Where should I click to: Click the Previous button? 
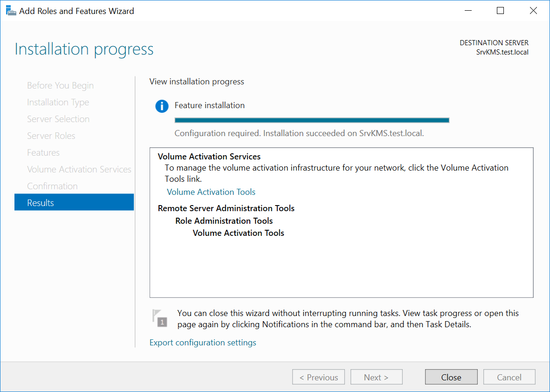(x=318, y=377)
